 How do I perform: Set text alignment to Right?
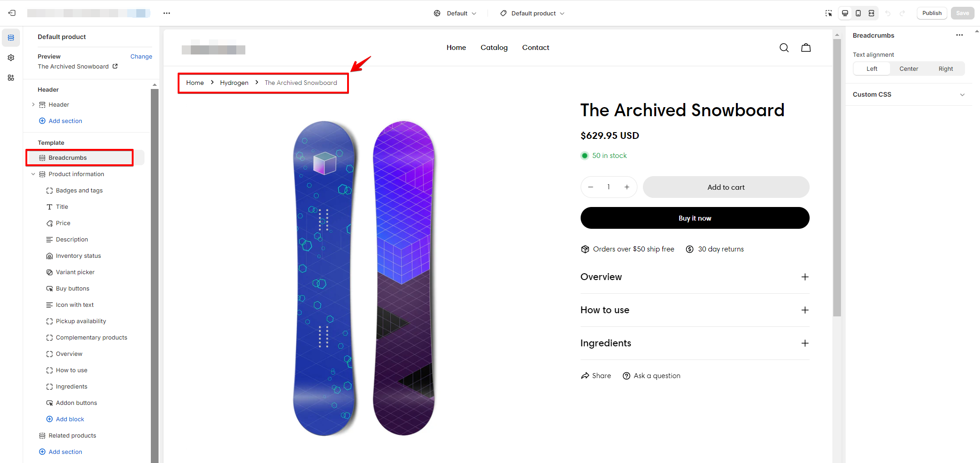tap(946, 69)
